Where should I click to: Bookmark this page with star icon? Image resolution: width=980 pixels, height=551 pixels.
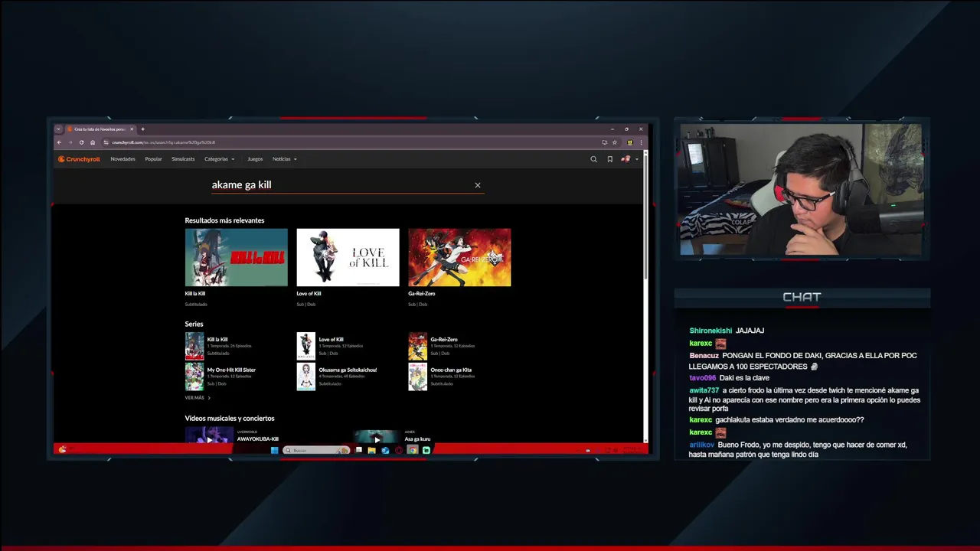614,142
